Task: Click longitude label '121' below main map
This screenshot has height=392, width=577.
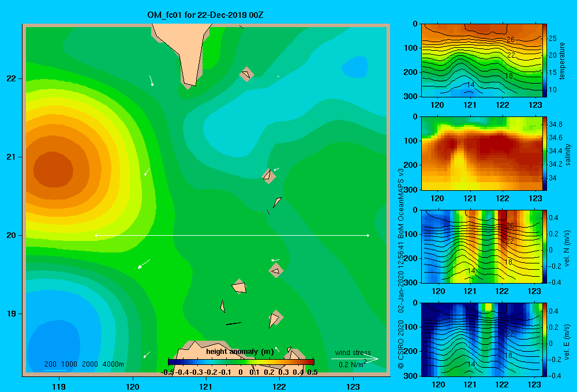Action: pyautogui.click(x=206, y=386)
